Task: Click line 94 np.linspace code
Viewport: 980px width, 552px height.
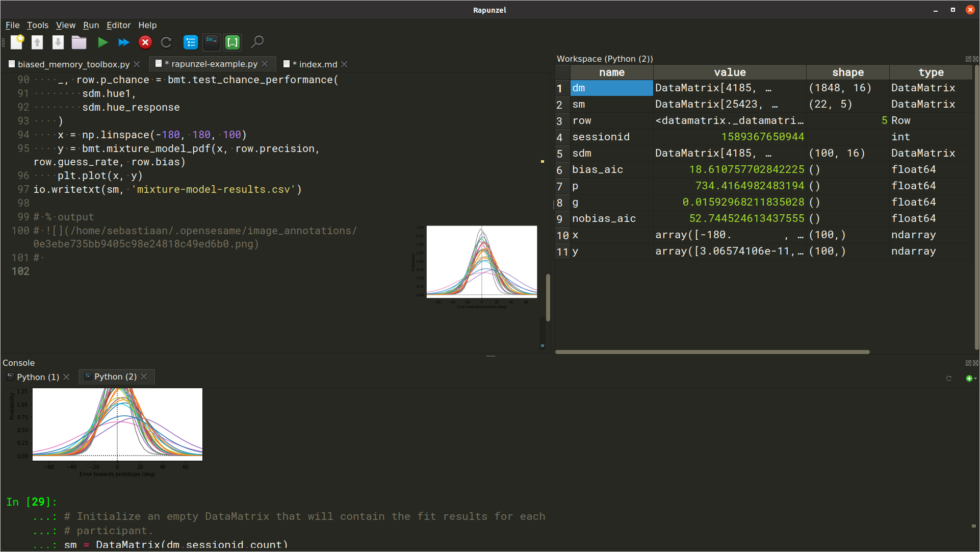Action: (x=152, y=135)
